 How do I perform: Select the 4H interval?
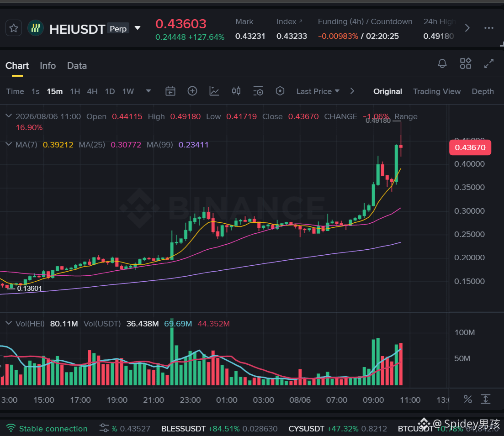[92, 91]
